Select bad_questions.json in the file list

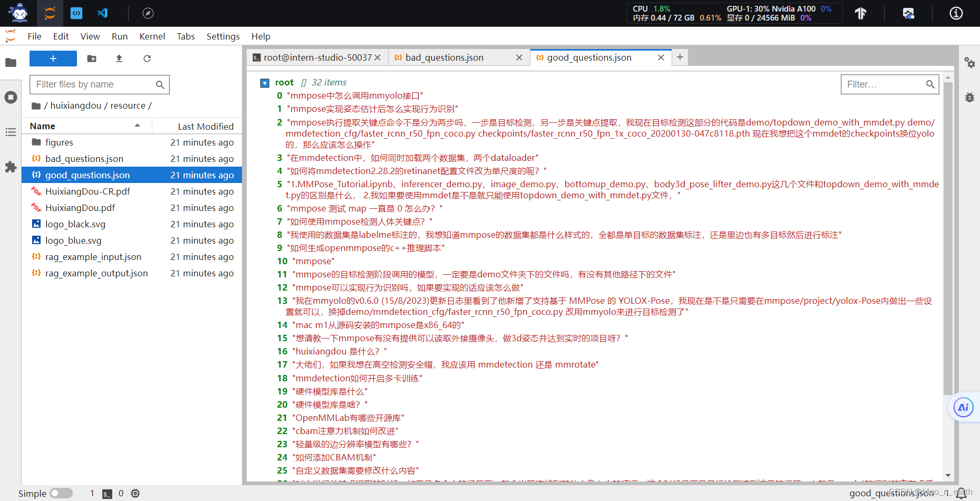(132, 159)
